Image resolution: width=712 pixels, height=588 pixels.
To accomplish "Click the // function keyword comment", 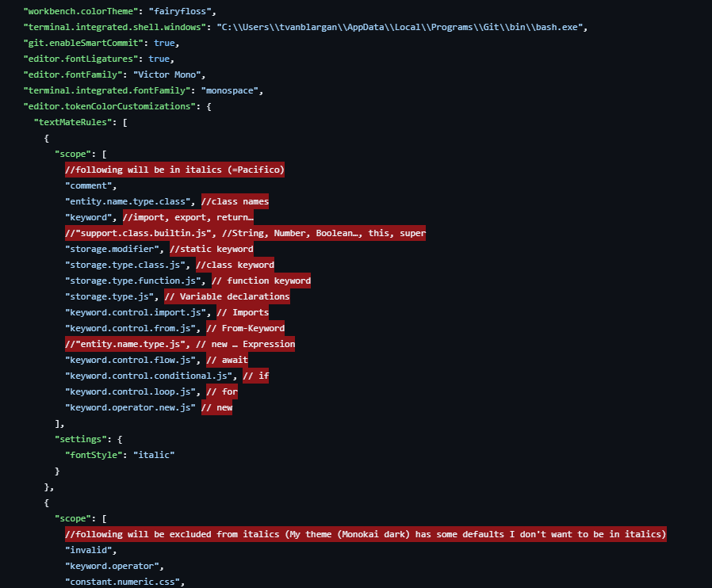I will point(261,281).
